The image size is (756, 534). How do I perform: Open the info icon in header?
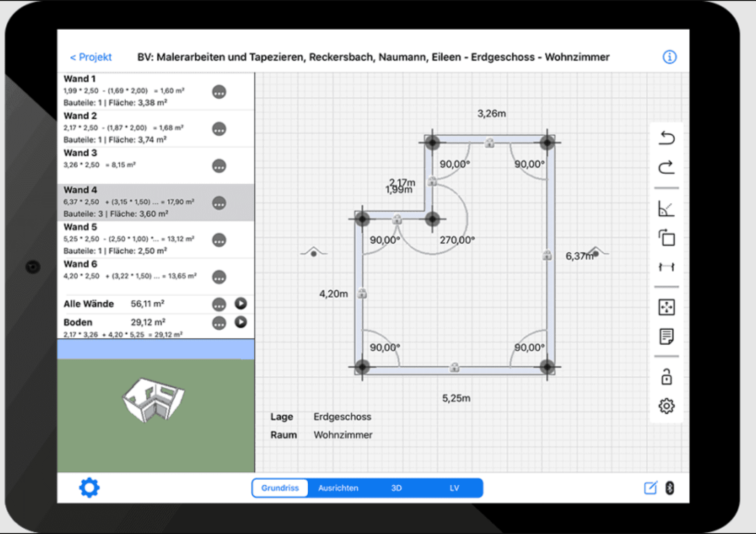coord(669,57)
